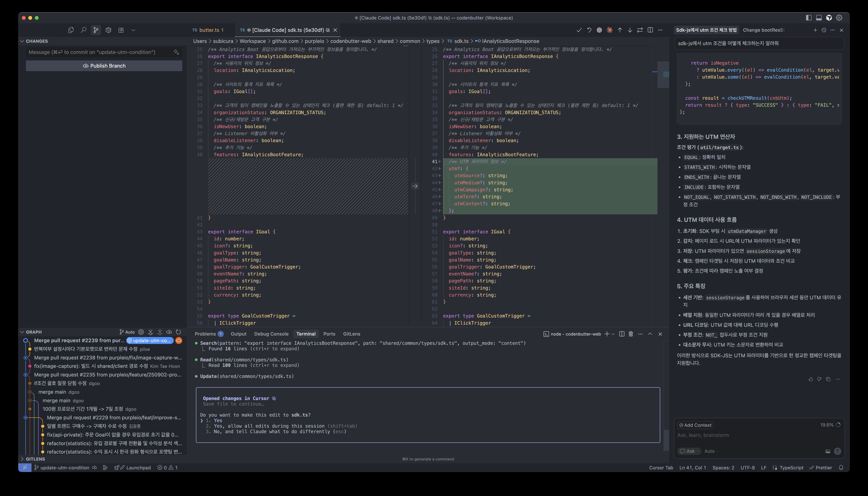Open the 'Sdk-js에서 utm 조건 체크 방법' chat tab
Viewport: 868px width, 496px height.
706,30
